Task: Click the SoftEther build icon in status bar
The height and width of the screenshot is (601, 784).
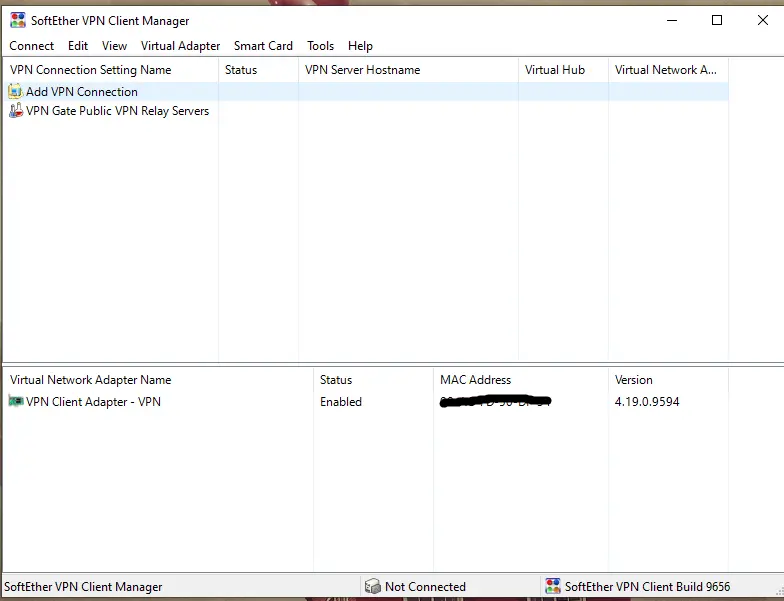Action: [553, 586]
